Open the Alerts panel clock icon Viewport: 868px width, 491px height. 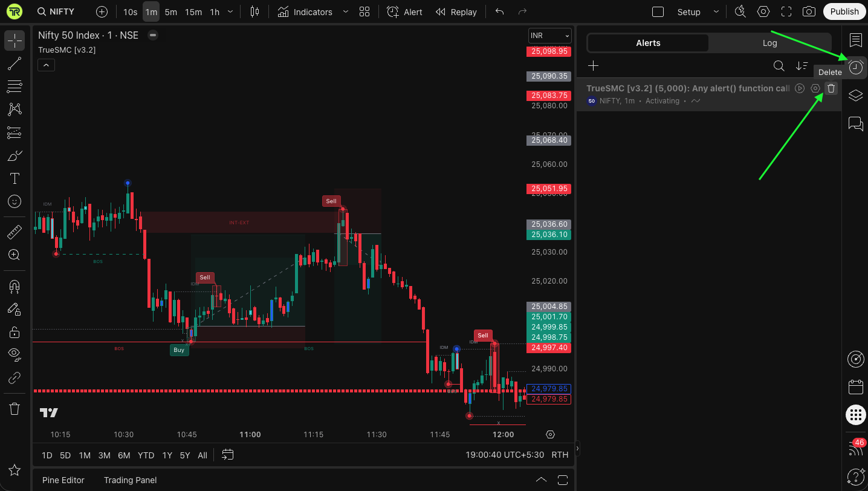pos(855,68)
